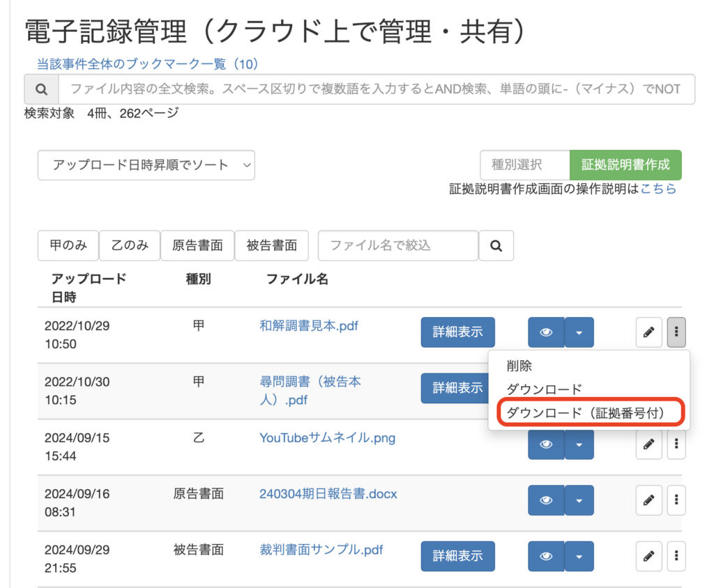Expand the caret dropdown beside 和解調書見本.pdf eye button
The width and height of the screenshot is (714, 588).
coord(579,332)
